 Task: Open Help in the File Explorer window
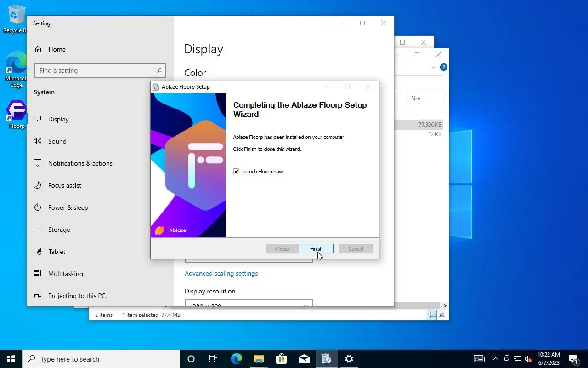click(443, 67)
